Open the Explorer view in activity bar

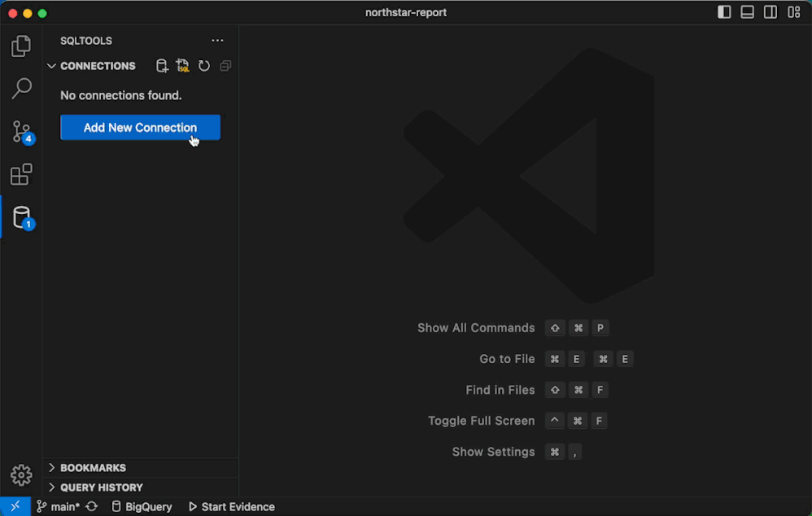click(x=20, y=46)
